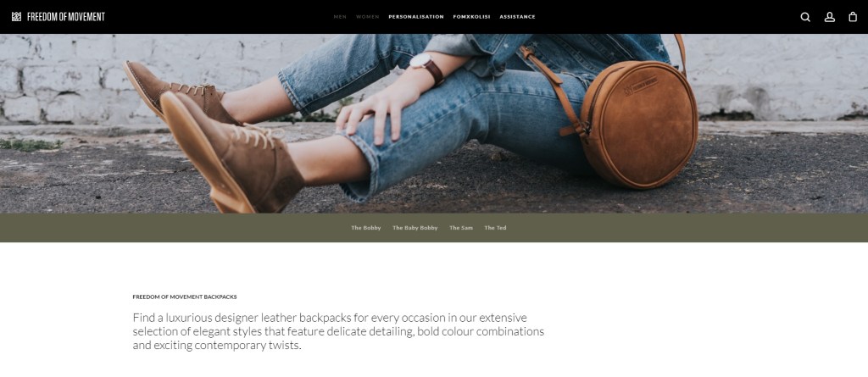This screenshot has width=868, height=377.
Task: Open the Men navigation menu
Action: (340, 17)
